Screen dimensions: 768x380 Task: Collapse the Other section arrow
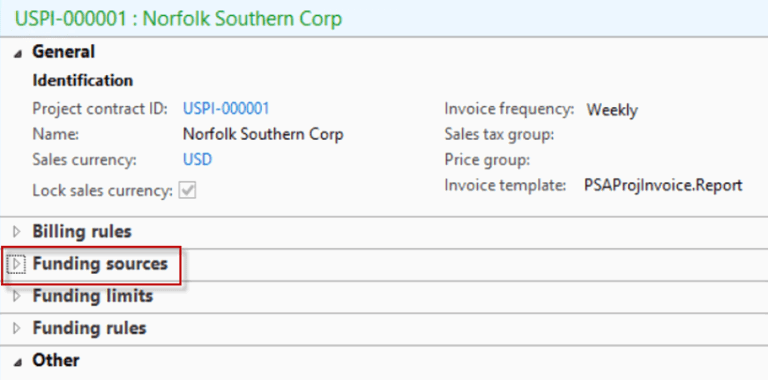click(x=18, y=363)
